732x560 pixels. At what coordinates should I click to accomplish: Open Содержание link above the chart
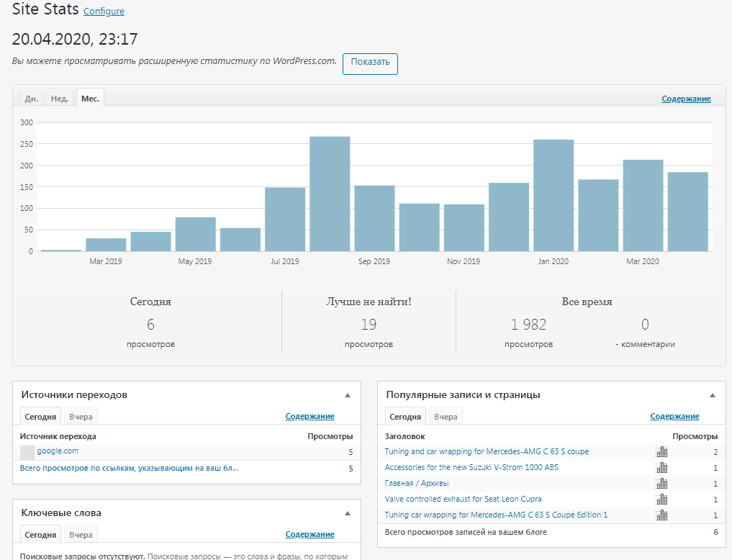point(686,99)
